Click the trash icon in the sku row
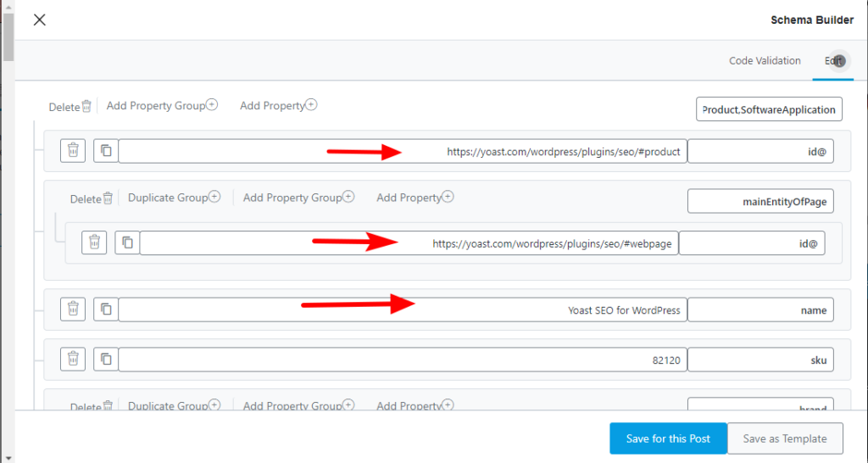 [x=74, y=360]
